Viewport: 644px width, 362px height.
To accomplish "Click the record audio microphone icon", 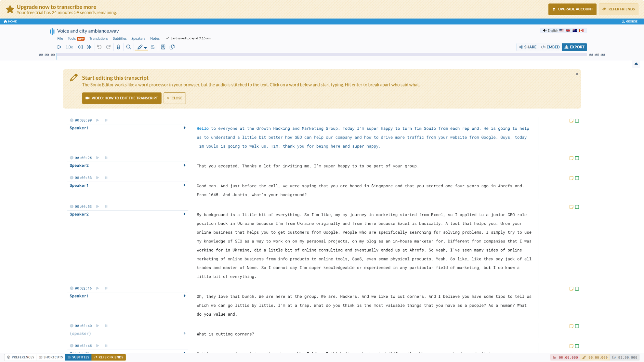I will tap(119, 47).
